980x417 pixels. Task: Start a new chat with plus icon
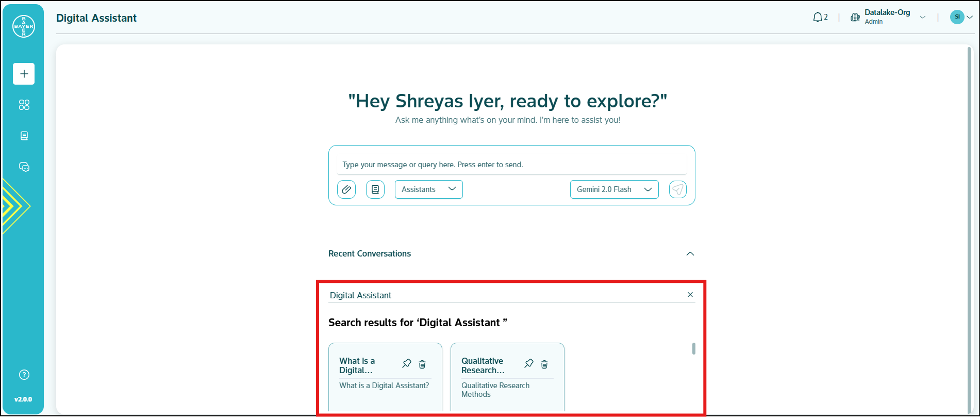tap(24, 74)
